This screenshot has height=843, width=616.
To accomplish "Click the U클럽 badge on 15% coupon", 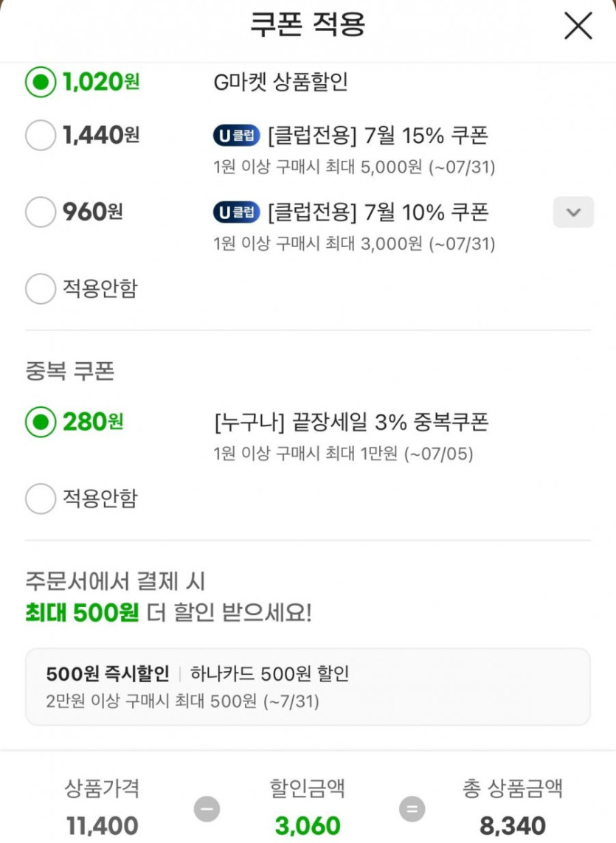I will coord(237,136).
